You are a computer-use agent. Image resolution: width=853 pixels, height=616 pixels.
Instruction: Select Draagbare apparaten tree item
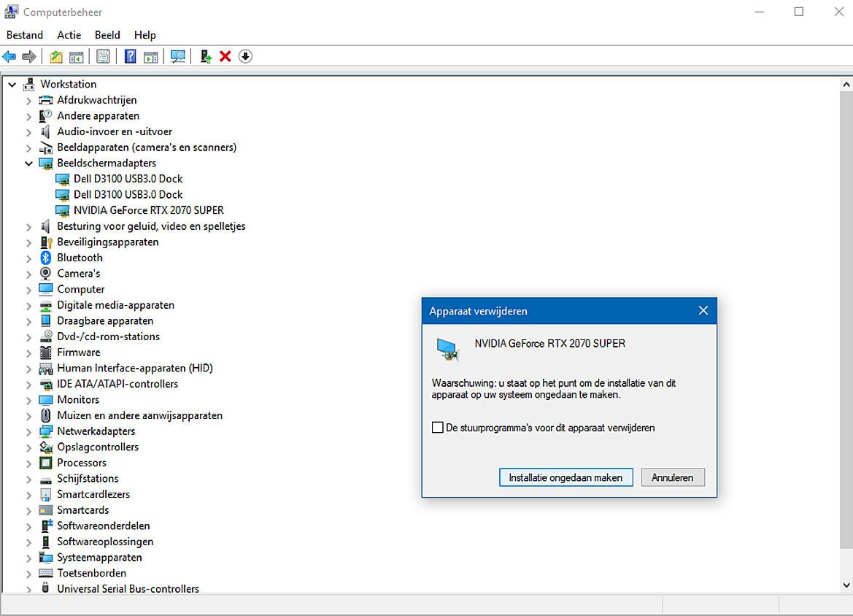point(105,320)
